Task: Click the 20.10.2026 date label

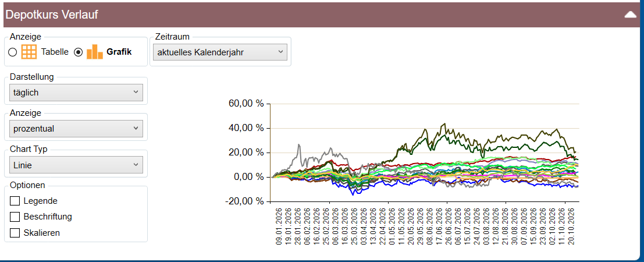Action: (570, 226)
